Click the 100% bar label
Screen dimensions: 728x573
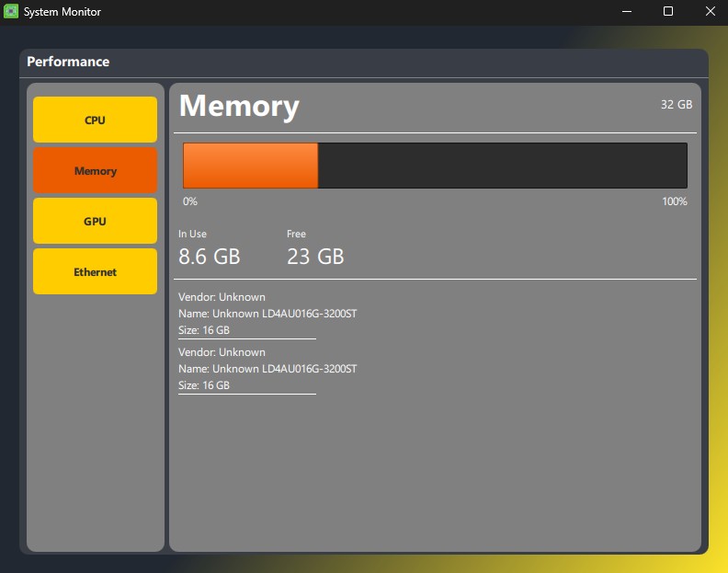coord(674,201)
